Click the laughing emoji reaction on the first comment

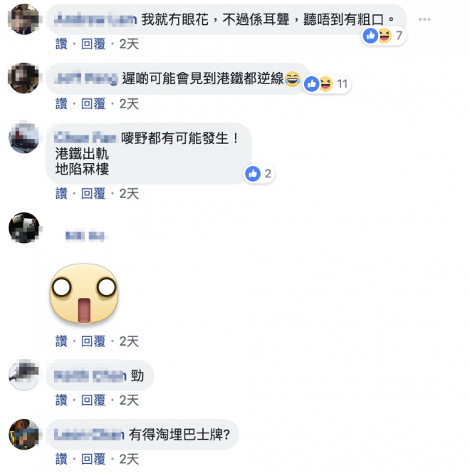click(384, 36)
